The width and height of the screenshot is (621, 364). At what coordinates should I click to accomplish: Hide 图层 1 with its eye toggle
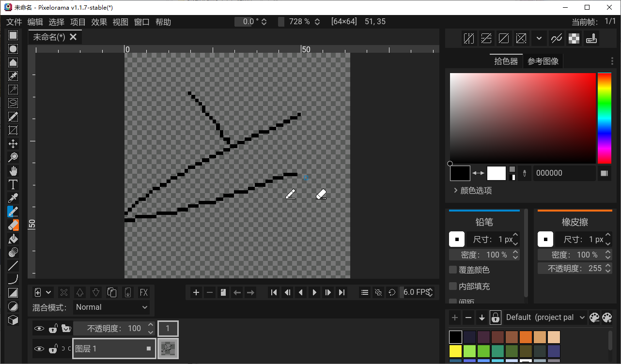pos(39,349)
